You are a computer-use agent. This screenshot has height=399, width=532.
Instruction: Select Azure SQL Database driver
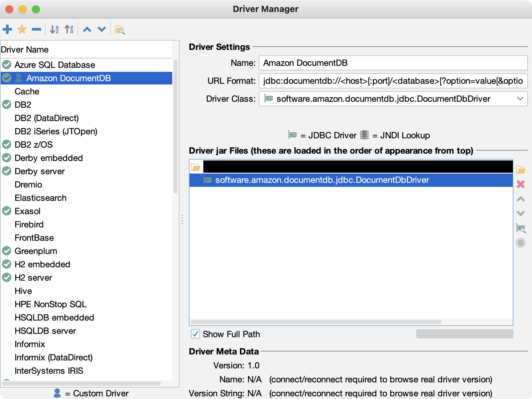point(86,65)
